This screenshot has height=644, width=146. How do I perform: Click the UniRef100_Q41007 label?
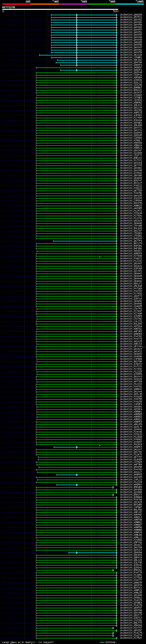(x=131, y=450)
